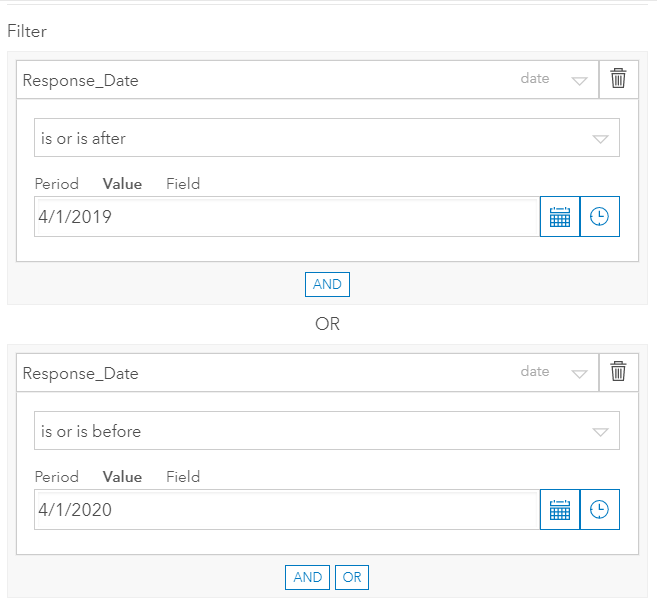Open the 'is or is after' operator dropdown

pos(326,139)
